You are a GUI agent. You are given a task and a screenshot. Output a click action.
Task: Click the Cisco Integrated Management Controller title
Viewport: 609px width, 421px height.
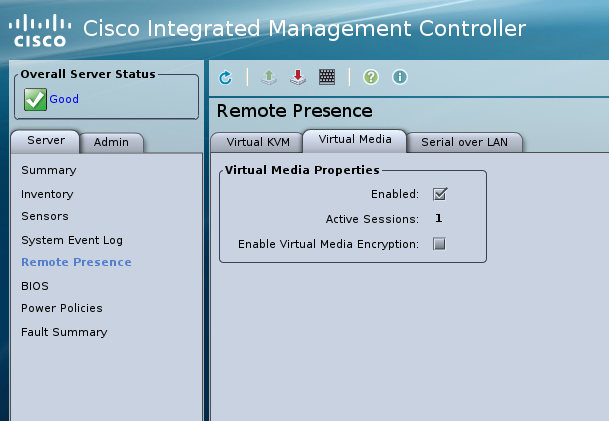tap(304, 29)
